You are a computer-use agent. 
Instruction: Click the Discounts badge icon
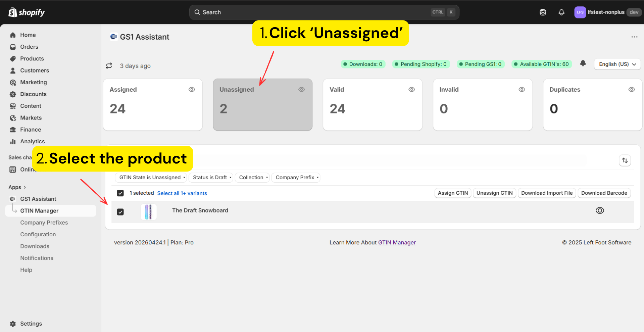click(x=13, y=94)
